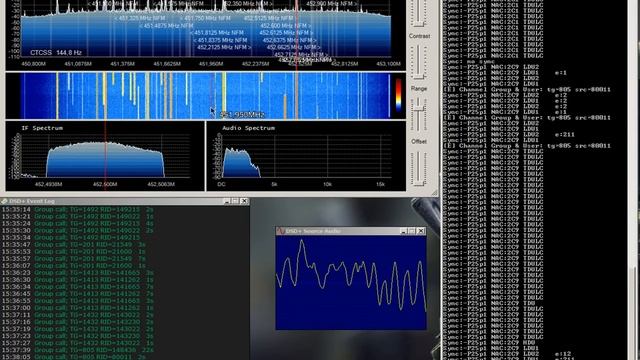
Task: Click the 451.950M frequency axis label
Action: [211, 64]
